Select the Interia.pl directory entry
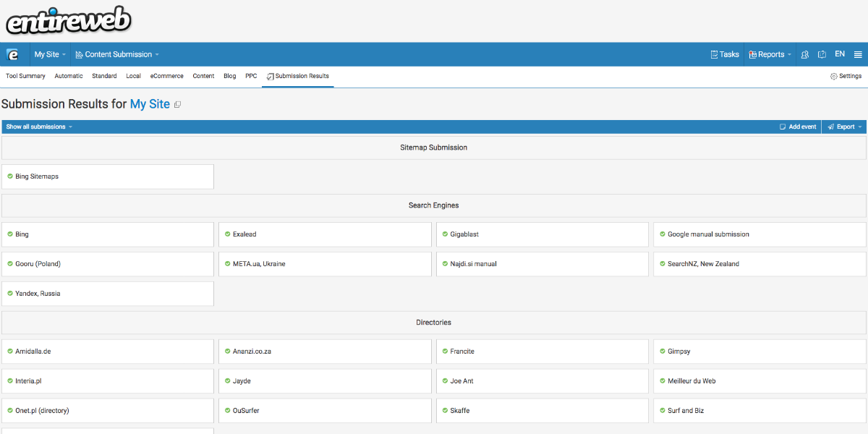The height and width of the screenshot is (434, 868). (108, 381)
